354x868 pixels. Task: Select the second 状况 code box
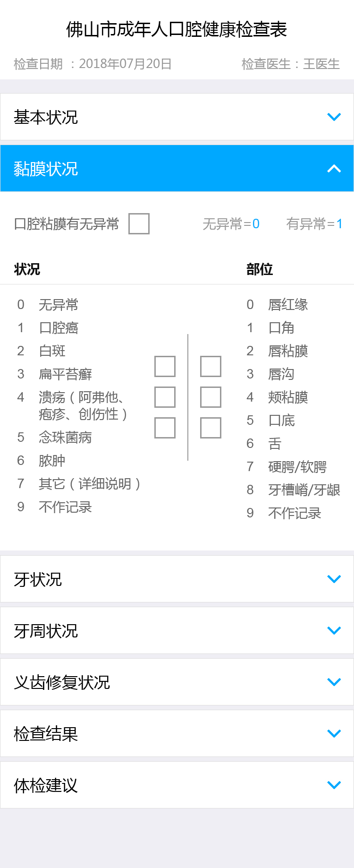click(165, 397)
